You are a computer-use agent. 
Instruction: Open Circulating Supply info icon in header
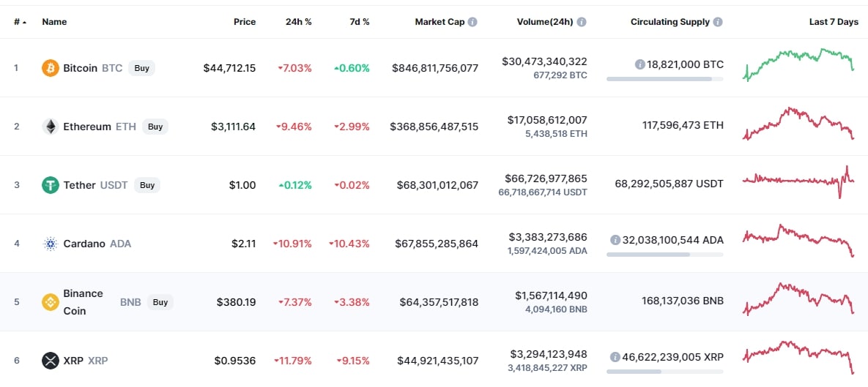717,22
